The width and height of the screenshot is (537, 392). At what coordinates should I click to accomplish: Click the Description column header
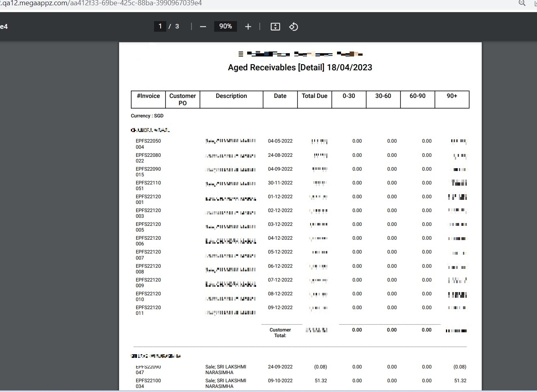click(231, 96)
